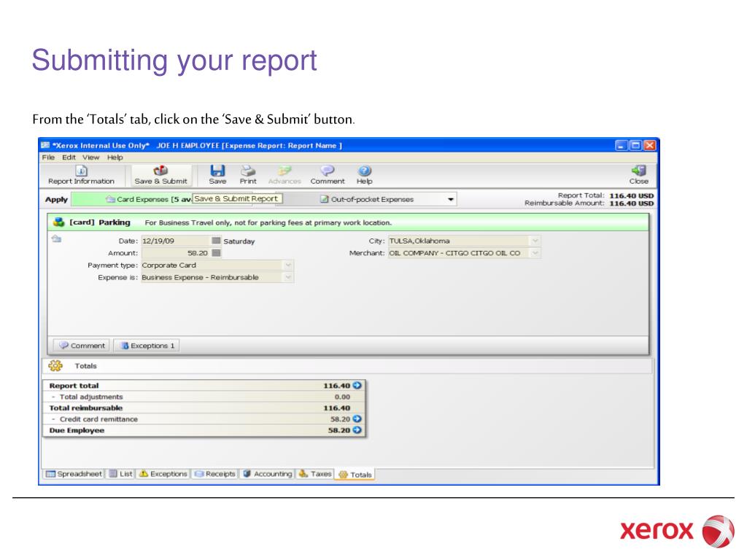This screenshot has height=560, width=747.
Task: Click into the Date field 12/19/09
Action: click(x=175, y=241)
